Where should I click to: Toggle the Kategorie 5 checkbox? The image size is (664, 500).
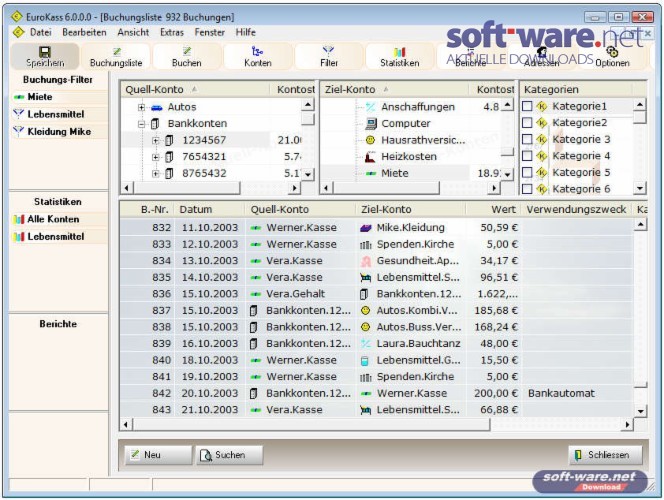[x=527, y=172]
